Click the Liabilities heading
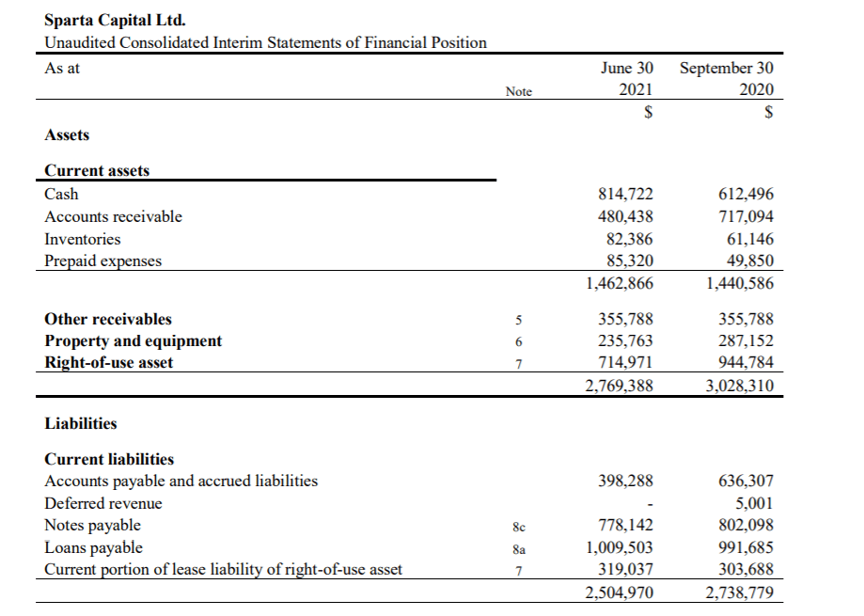This screenshot has height=616, width=864. [81, 424]
